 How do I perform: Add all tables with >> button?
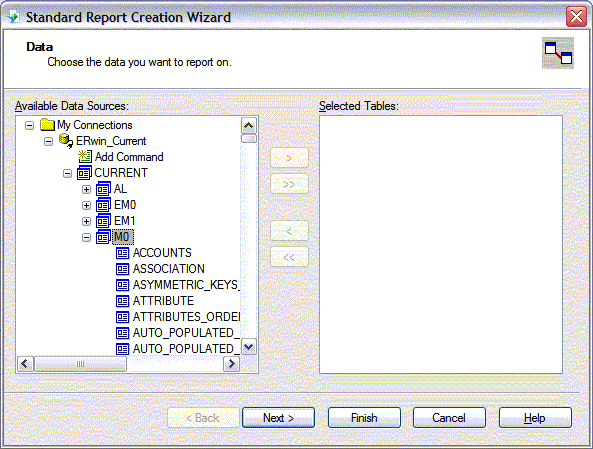pos(289,184)
